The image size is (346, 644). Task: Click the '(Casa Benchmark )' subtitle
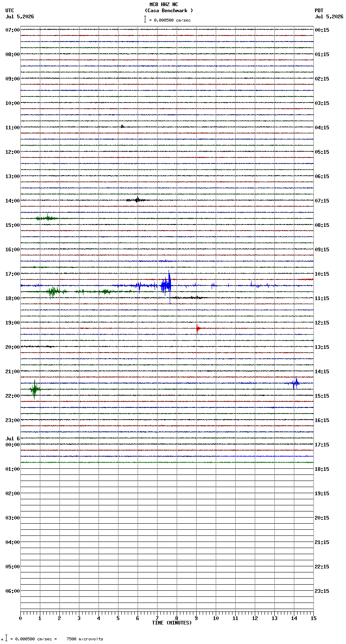pyautogui.click(x=169, y=11)
